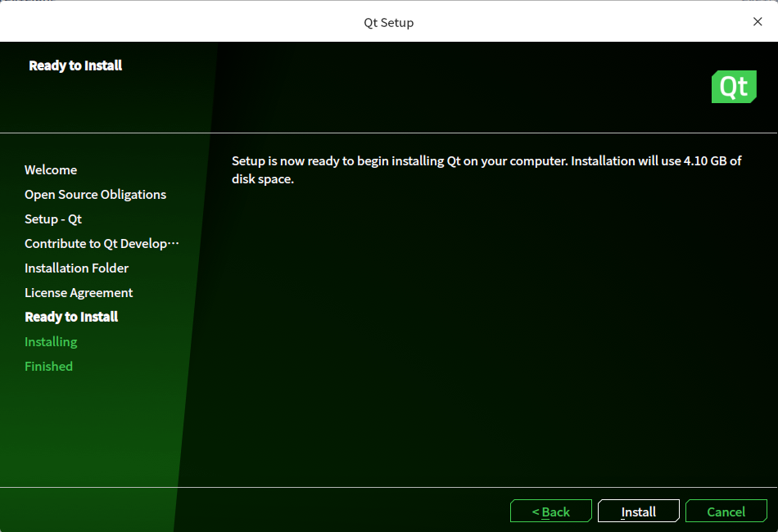Cancel the Qt installation

[726, 511]
